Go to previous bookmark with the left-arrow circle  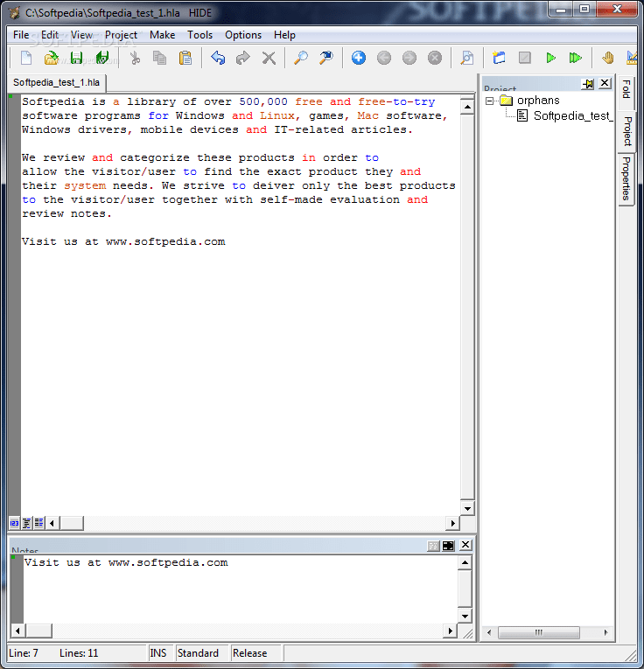(384, 58)
